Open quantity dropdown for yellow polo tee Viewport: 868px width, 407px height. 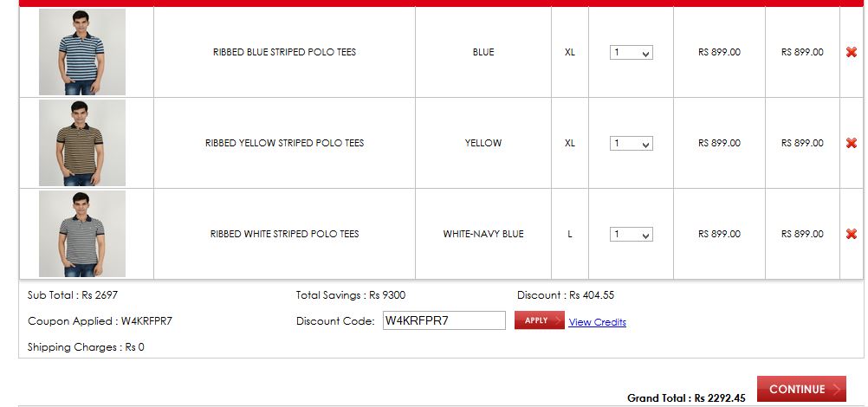(632, 144)
